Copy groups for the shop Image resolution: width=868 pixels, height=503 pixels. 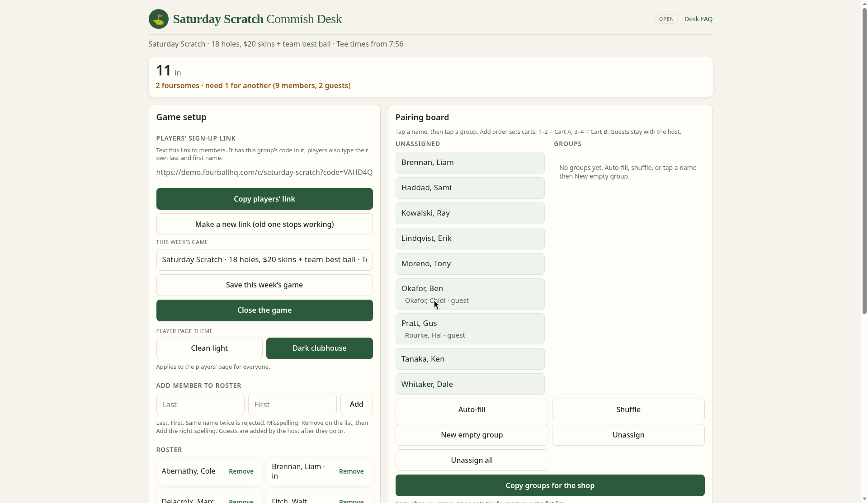[x=550, y=485]
